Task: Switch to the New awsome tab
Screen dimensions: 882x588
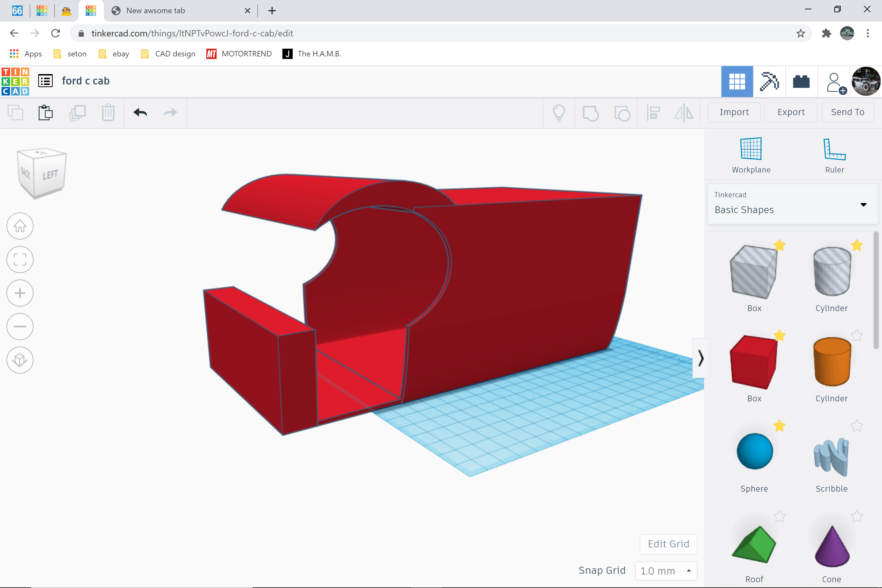Action: 181,11
